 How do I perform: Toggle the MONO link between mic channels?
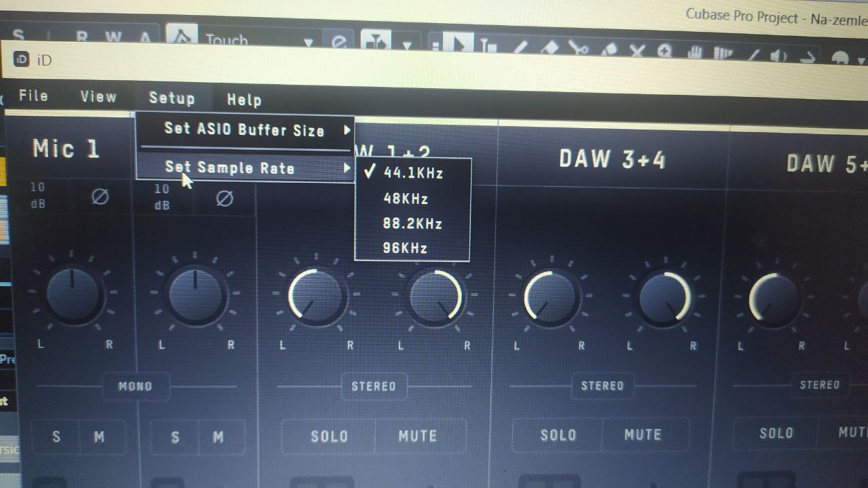[135, 386]
